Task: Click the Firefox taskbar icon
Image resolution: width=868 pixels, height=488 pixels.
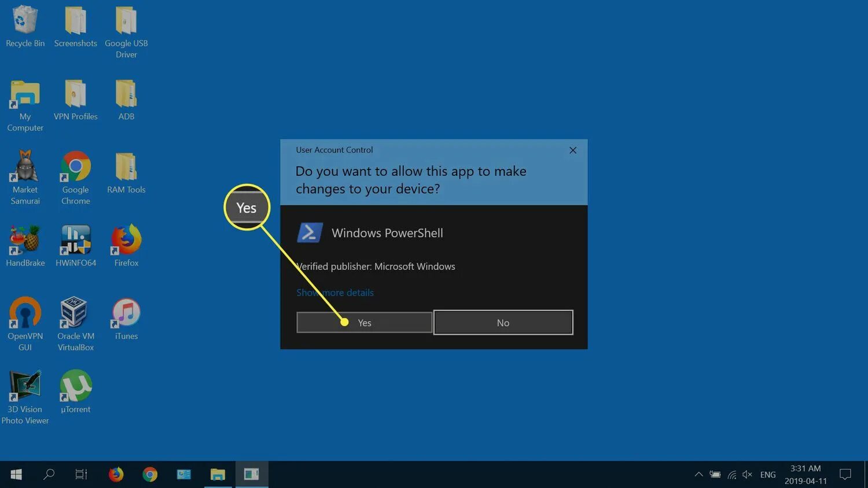Action: (x=116, y=474)
